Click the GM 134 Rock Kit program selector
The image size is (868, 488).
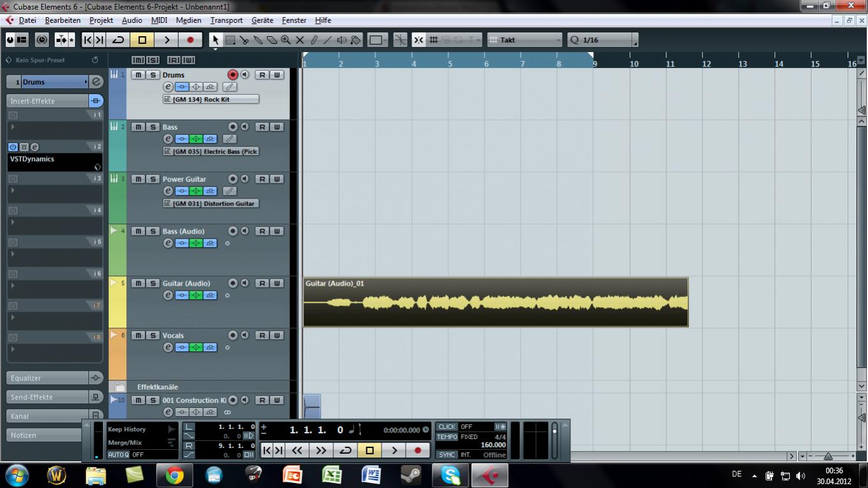(x=211, y=99)
